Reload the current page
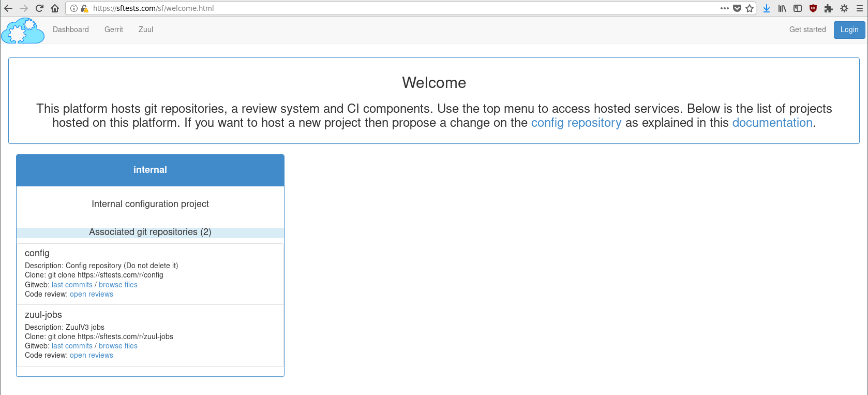Image resolution: width=868 pixels, height=395 pixels. click(x=39, y=8)
